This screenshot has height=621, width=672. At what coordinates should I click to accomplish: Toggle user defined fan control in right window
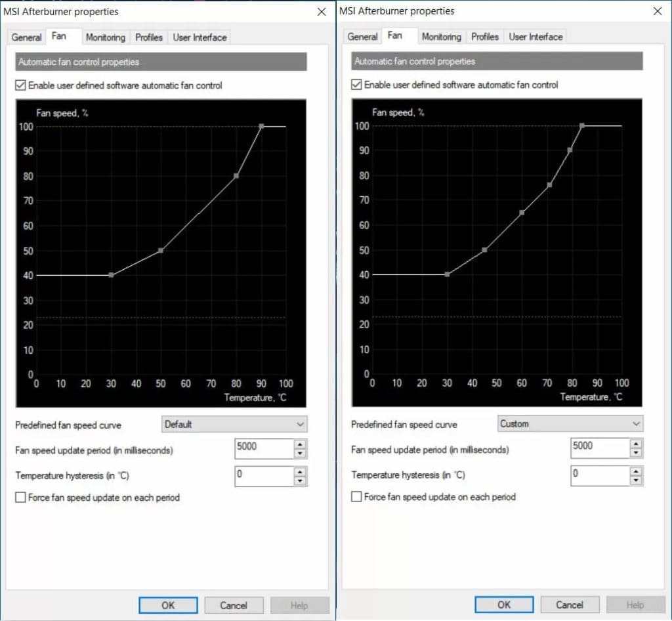point(356,85)
